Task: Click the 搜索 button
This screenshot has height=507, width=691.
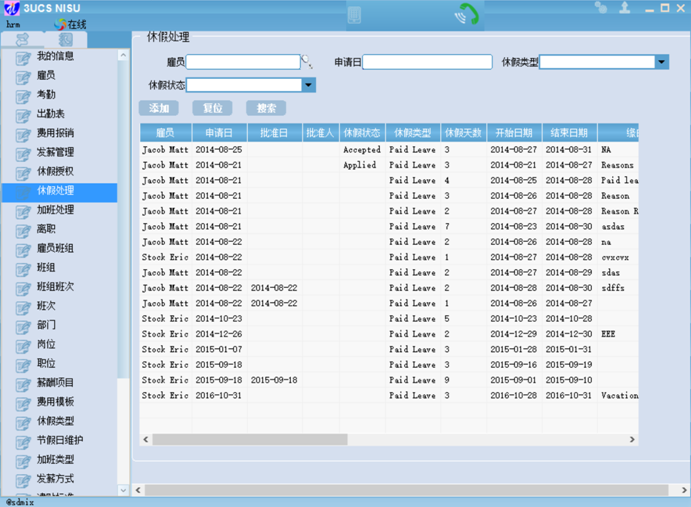Action: pos(266,108)
